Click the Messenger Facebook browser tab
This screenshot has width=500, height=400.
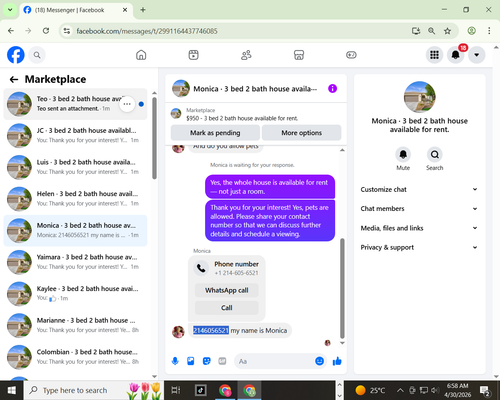(76, 10)
